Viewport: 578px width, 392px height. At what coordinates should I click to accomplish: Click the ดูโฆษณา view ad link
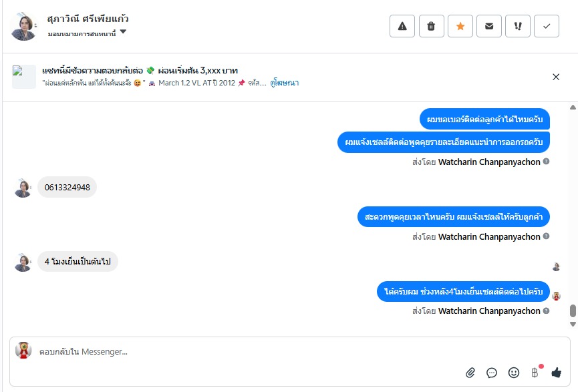(x=284, y=83)
